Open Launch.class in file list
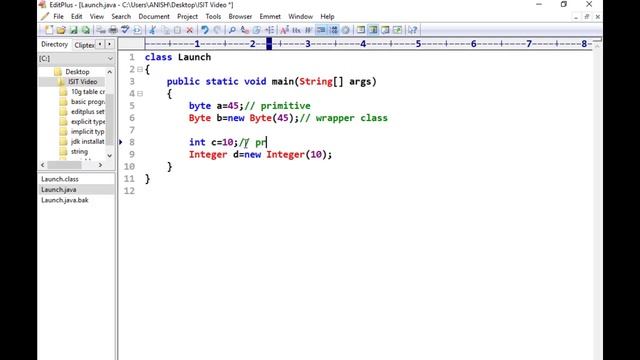 click(x=60, y=179)
